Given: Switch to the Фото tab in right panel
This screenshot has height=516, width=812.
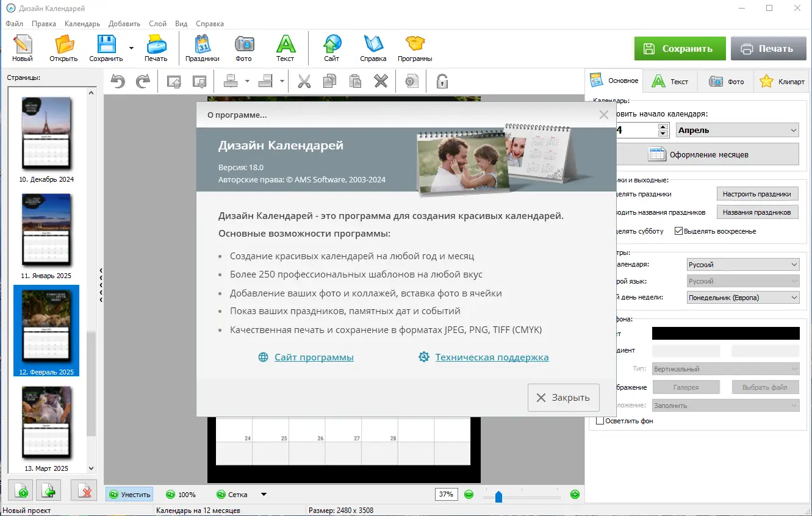Looking at the screenshot, I should (726, 81).
